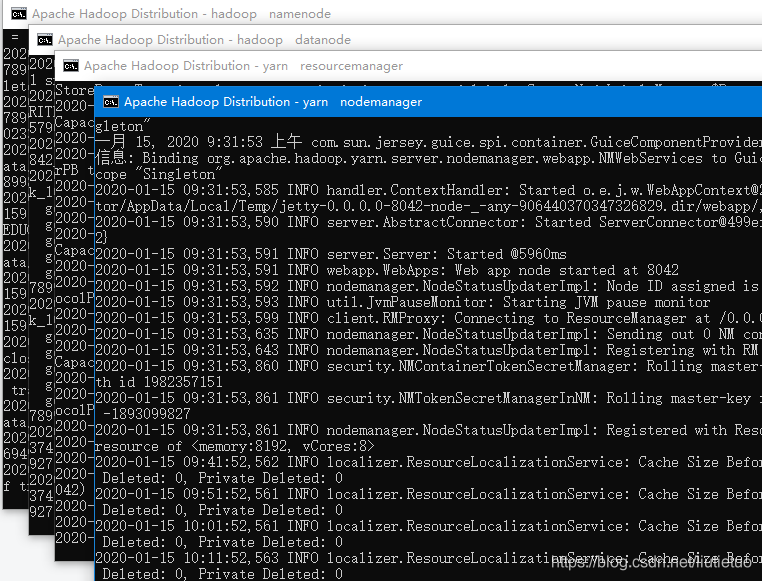
Task: Click the 'Registered with Res' log line
Action: pos(429,430)
